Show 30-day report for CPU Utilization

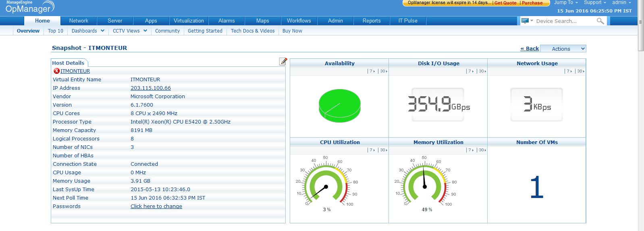coord(383,150)
